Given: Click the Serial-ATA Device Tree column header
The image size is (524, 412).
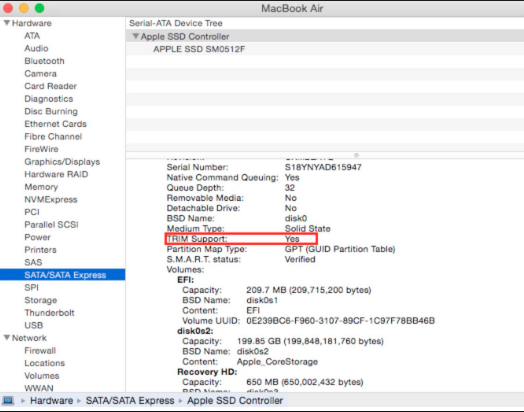Looking at the screenshot, I should click(176, 23).
